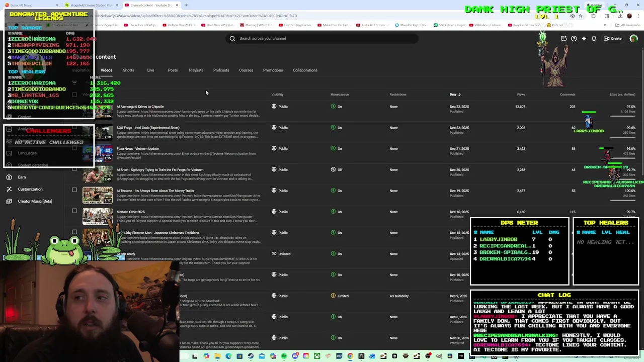Open monetization setting for AI Tectone trailer
644x362 pixels.
tap(336, 191)
